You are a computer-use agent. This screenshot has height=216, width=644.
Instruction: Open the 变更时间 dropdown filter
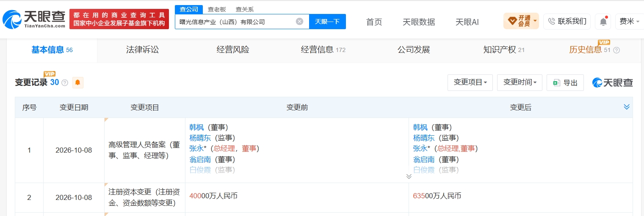520,82
